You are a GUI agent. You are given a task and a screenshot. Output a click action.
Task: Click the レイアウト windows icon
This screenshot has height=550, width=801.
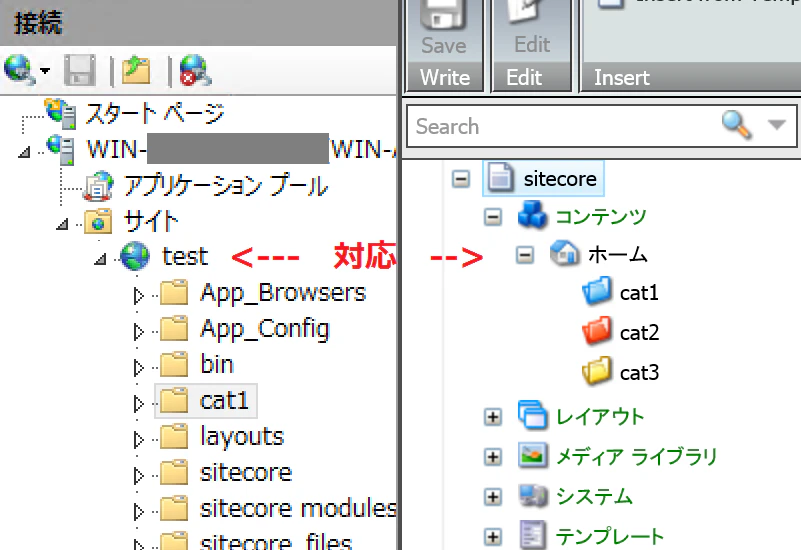click(533, 414)
